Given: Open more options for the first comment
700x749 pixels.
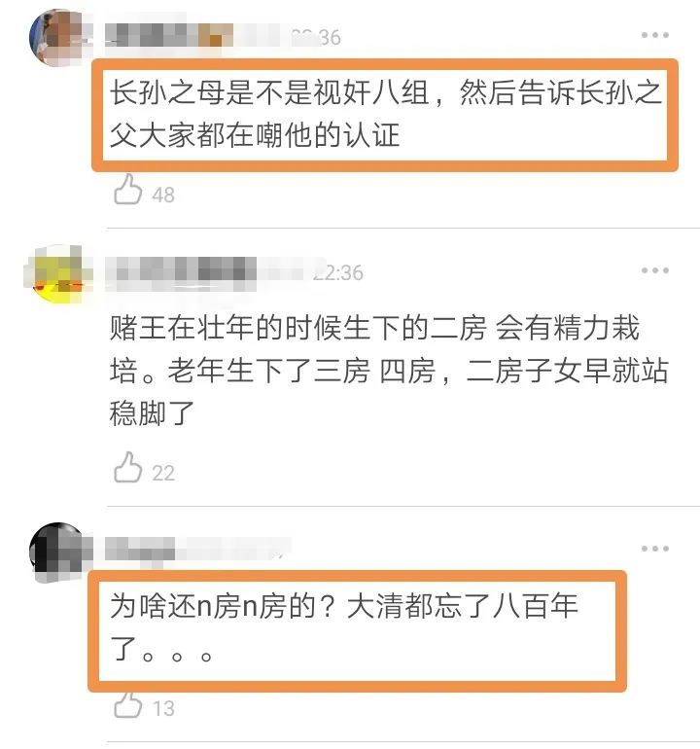Looking at the screenshot, I should click(654, 35).
